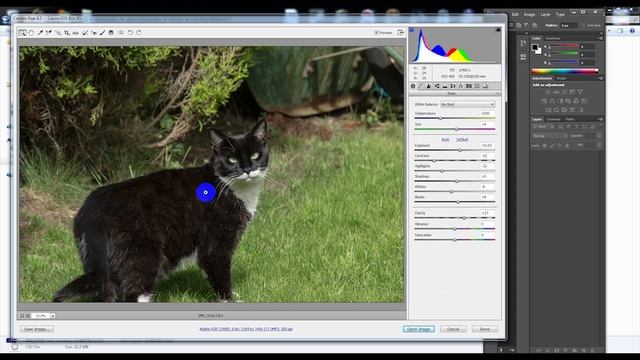Open the Effects (fx) panel icon

click(x=460, y=86)
